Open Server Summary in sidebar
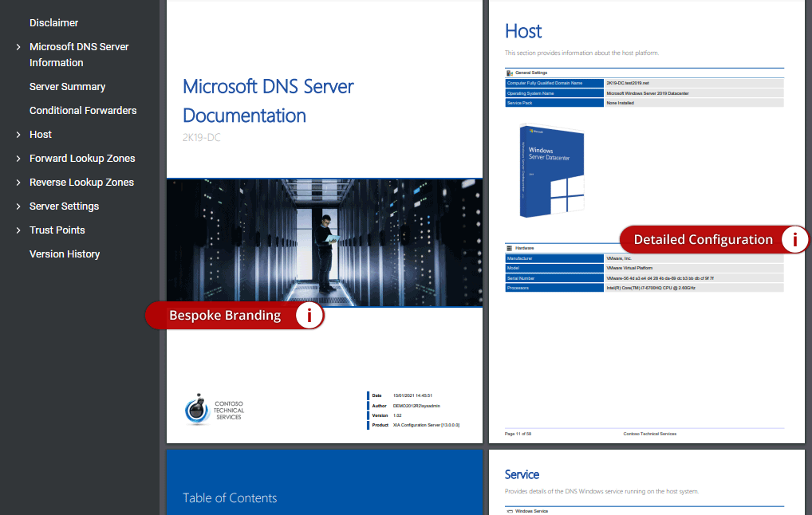 point(67,86)
